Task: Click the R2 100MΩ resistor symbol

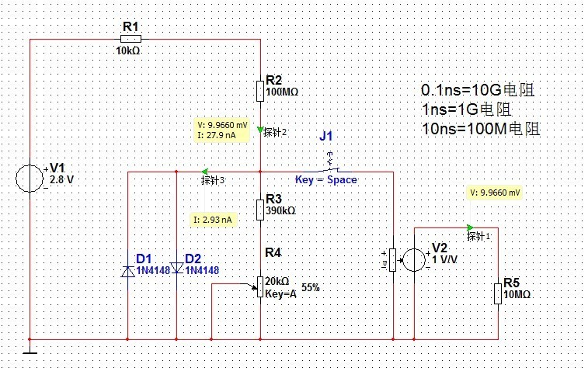Action: [x=259, y=91]
